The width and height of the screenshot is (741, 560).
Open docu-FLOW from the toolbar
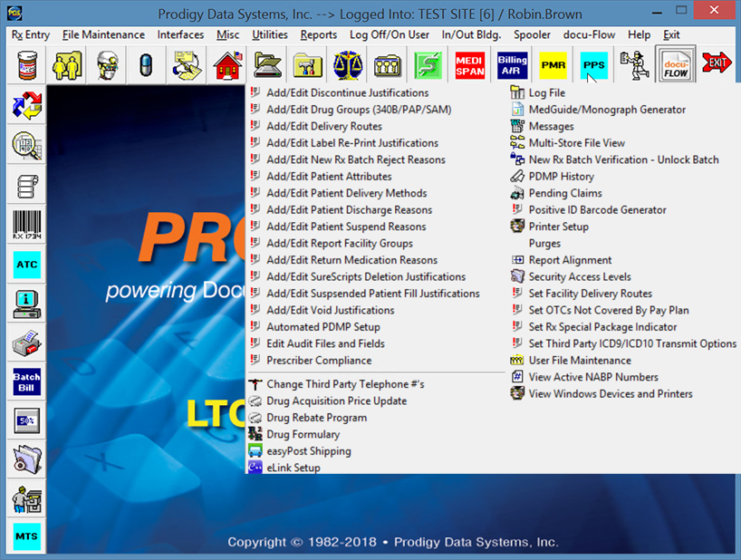click(x=676, y=65)
